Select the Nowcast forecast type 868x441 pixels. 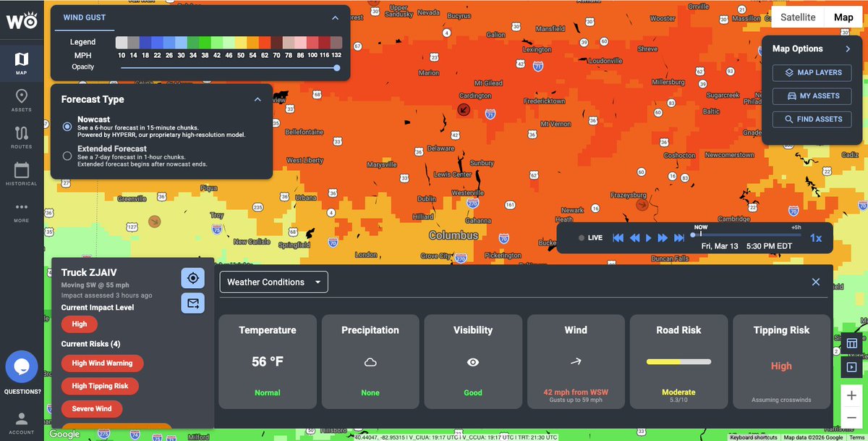67,126
